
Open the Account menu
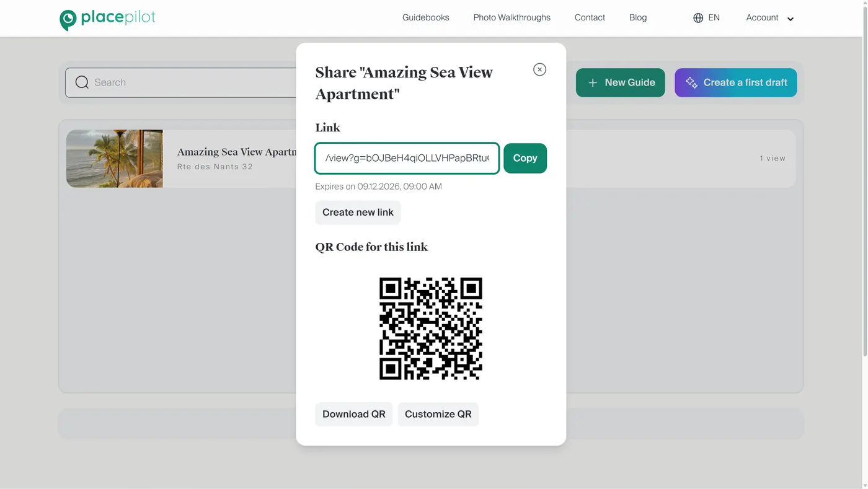[770, 18]
